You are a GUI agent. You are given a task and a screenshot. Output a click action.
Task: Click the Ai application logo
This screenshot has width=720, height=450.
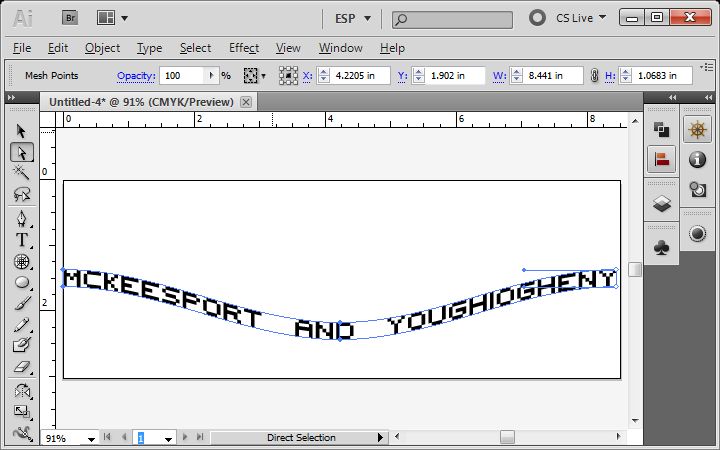[x=23, y=18]
